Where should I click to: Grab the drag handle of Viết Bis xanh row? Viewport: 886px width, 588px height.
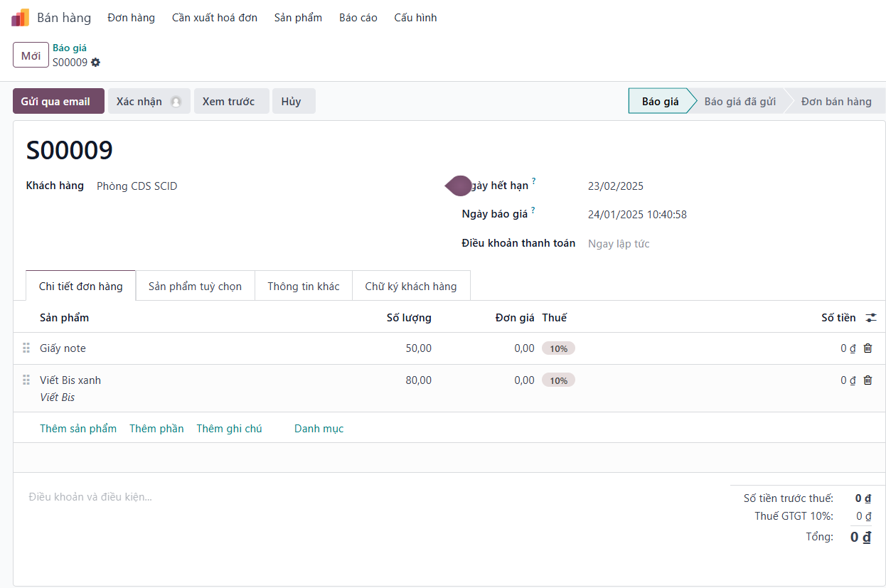[26, 380]
